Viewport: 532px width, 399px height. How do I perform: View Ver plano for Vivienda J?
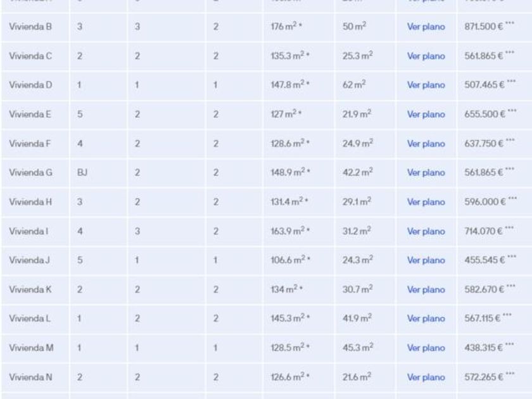point(426,260)
